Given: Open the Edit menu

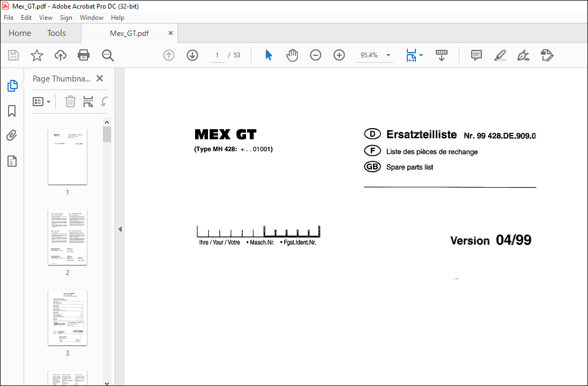Looking at the screenshot, I should (26, 18).
